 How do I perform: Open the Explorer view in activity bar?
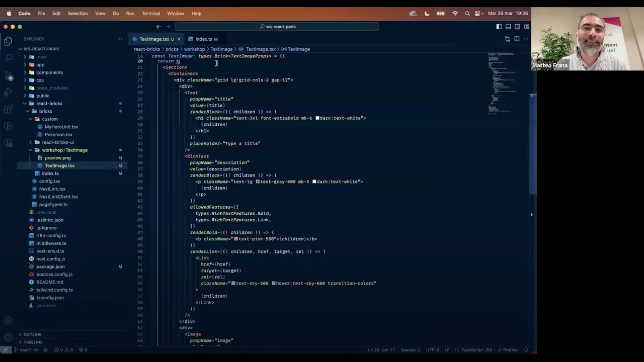click(8, 41)
